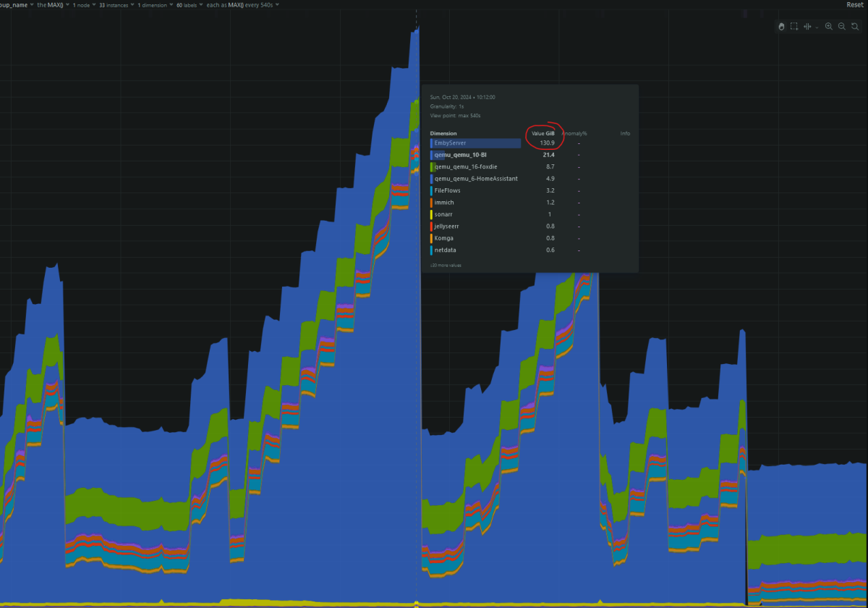Click the Value GiB column header
The image size is (868, 608).
(x=542, y=133)
